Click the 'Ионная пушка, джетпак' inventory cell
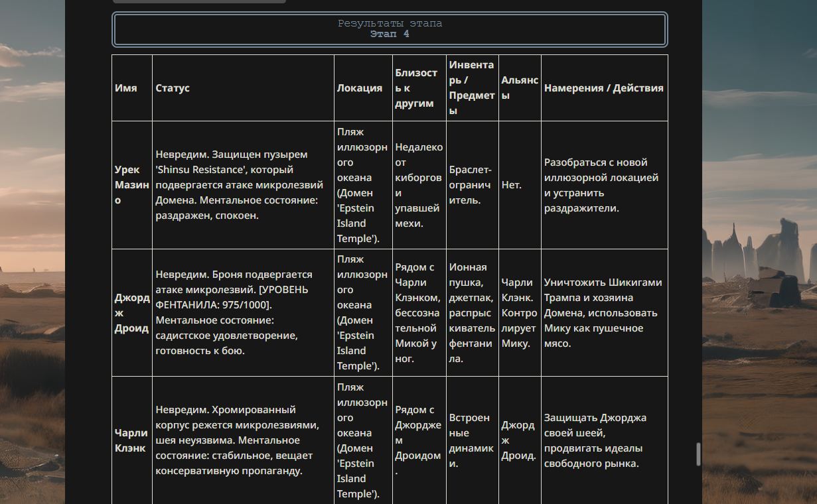817x504 pixels. pyautogui.click(x=473, y=313)
